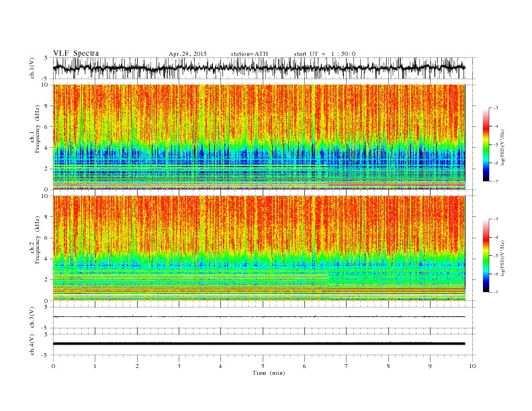Click the ch.3 flat waveform trace
The width and height of the screenshot is (532, 411).
(259, 317)
